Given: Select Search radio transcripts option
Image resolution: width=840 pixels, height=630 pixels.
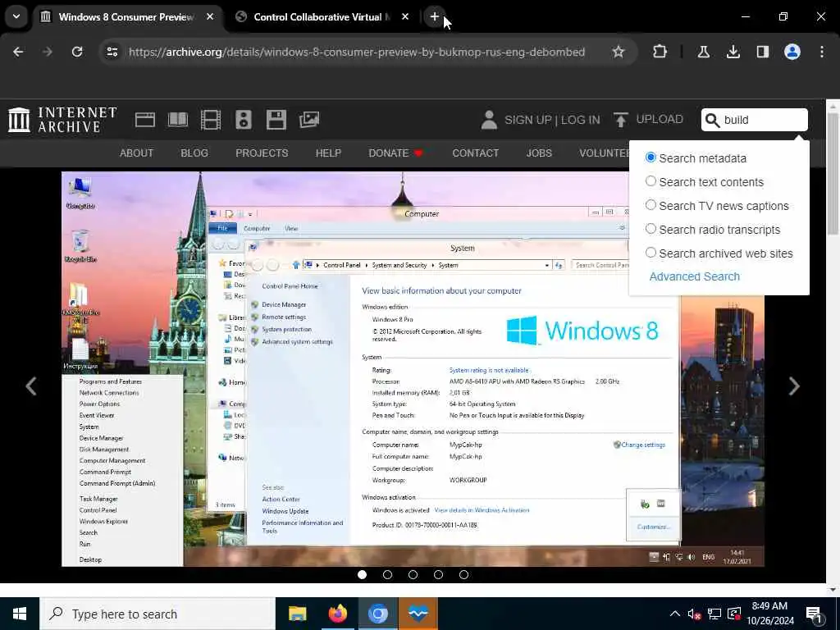Looking at the screenshot, I should click(x=651, y=229).
